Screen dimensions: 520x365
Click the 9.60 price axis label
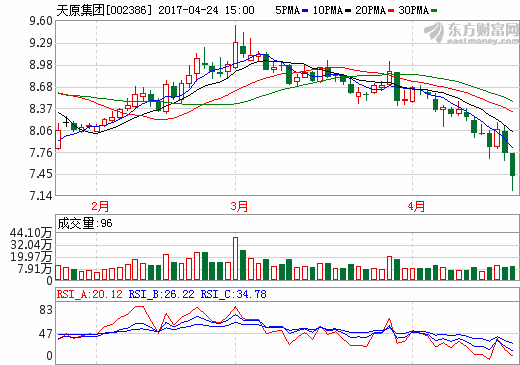[x=41, y=21]
